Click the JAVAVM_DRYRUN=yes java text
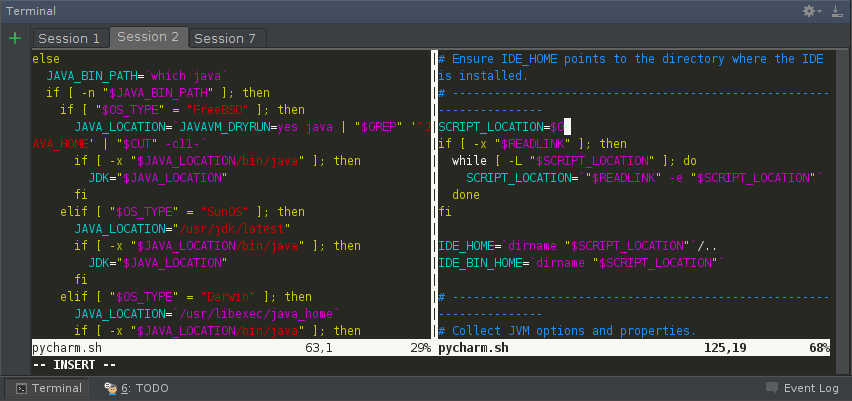 click(x=256, y=127)
